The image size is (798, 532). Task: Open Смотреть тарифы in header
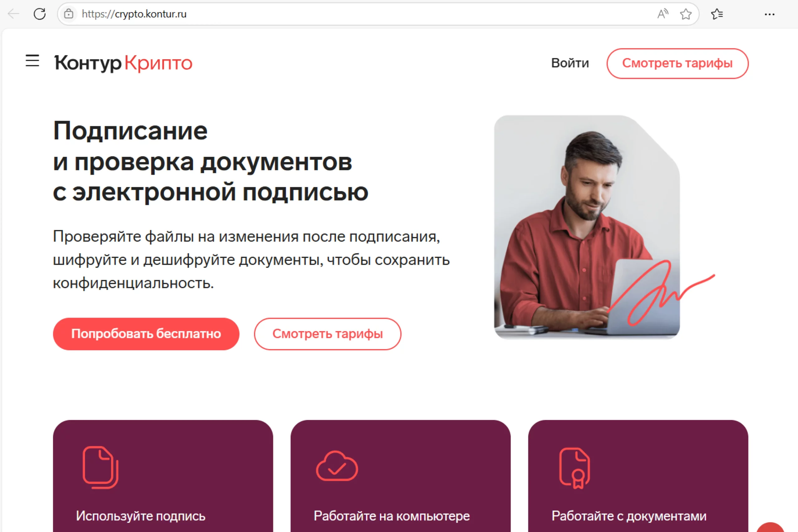(677, 64)
